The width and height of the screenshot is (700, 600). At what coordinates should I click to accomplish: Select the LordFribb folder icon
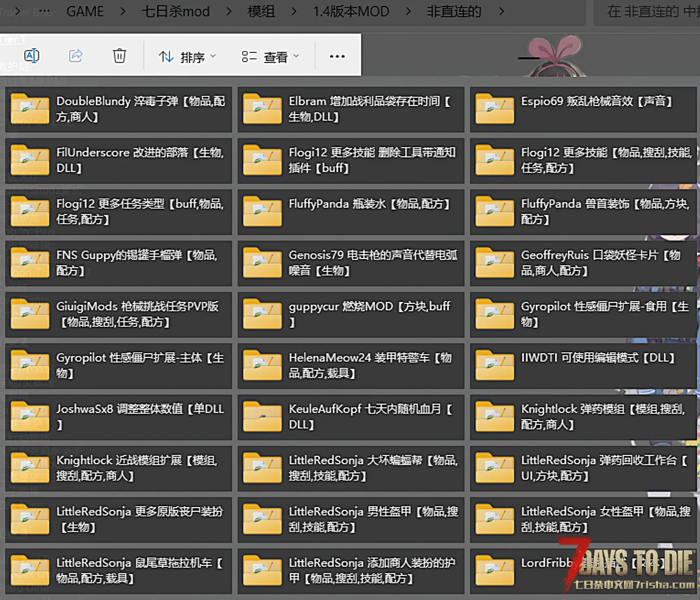[495, 570]
